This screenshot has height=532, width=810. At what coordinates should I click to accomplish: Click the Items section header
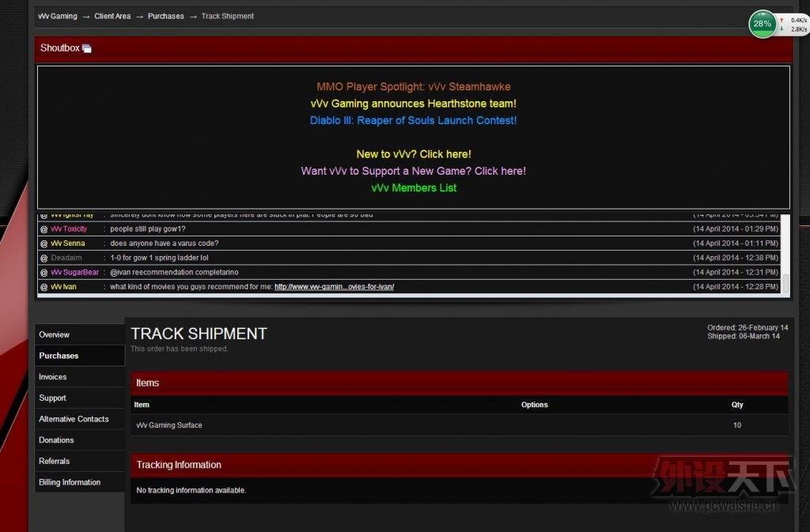click(460, 383)
